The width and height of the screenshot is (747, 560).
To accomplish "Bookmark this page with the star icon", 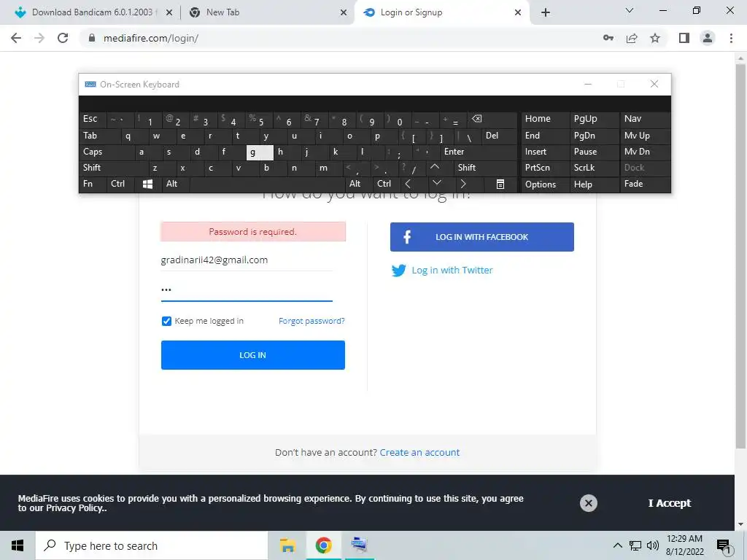I will (x=655, y=38).
